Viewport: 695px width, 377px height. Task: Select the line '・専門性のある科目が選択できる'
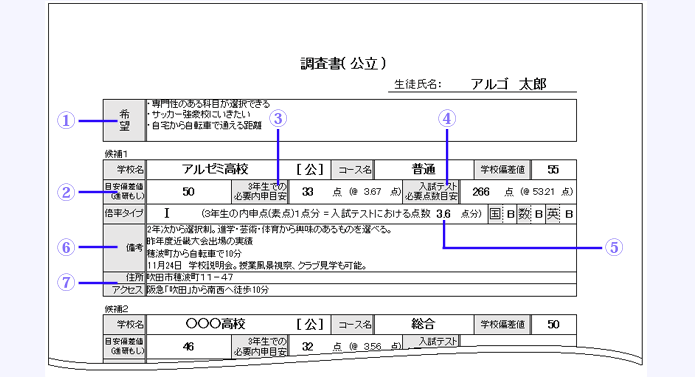[208, 104]
